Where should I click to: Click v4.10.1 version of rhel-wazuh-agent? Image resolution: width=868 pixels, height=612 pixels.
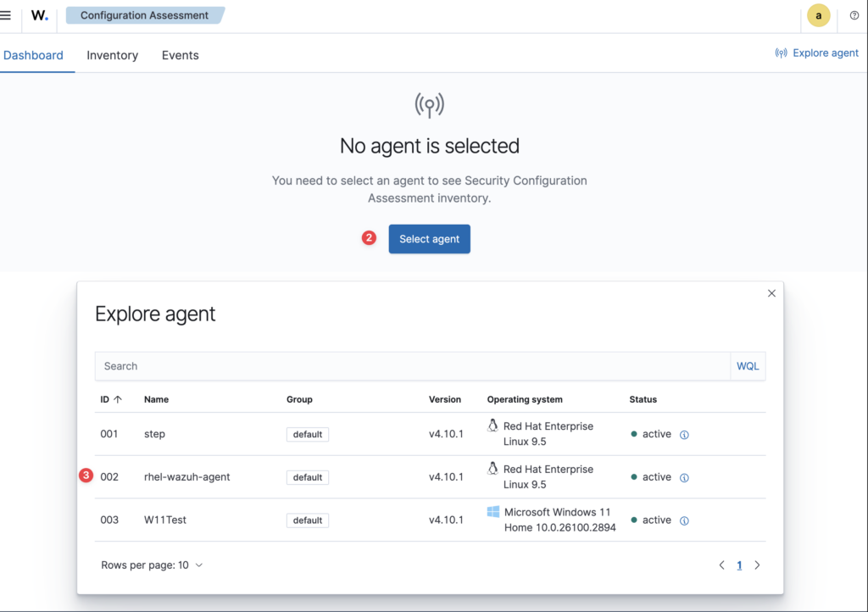(x=446, y=477)
